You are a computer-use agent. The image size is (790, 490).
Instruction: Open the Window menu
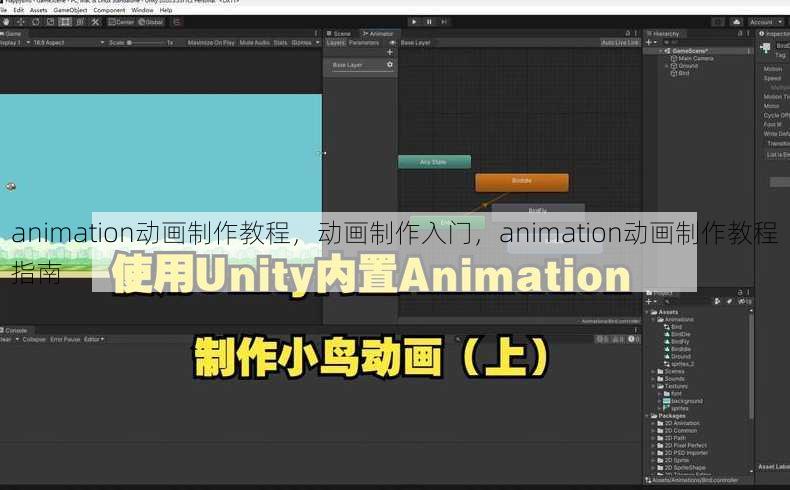[142, 10]
